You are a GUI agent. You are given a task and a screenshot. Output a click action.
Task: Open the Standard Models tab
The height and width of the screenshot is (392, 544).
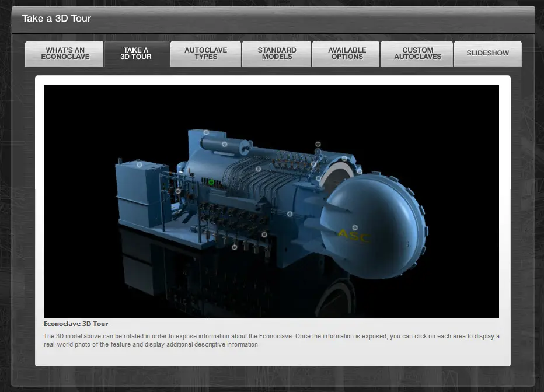pos(277,54)
